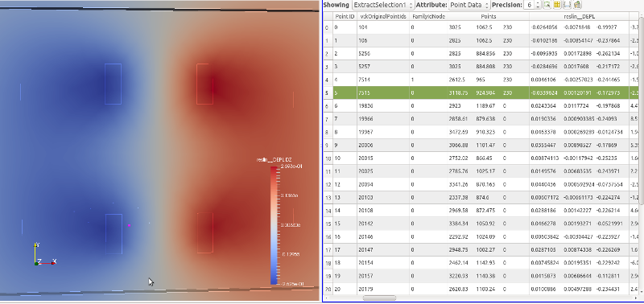Select row header number 0
This screenshot has height=304, width=644.
click(x=328, y=28)
